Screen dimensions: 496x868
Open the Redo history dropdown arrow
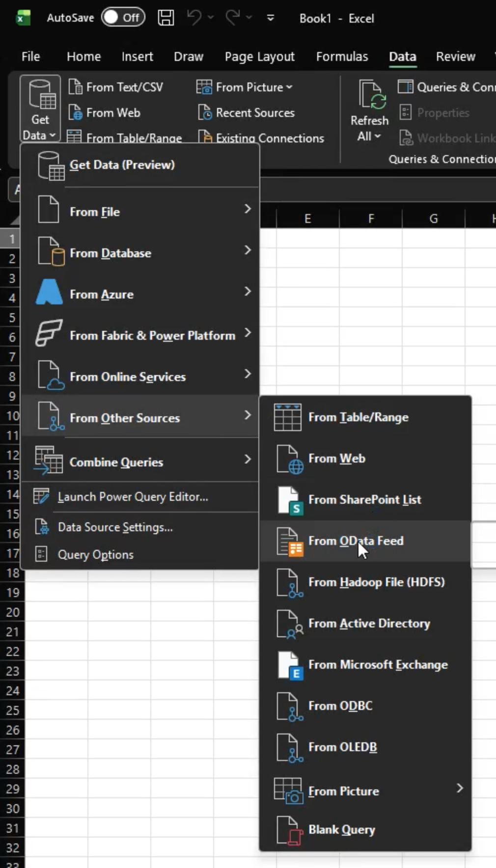click(x=249, y=18)
